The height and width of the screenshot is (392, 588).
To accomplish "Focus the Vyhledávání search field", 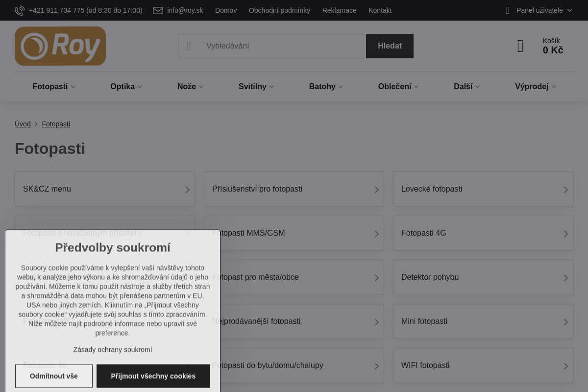I will [283, 46].
